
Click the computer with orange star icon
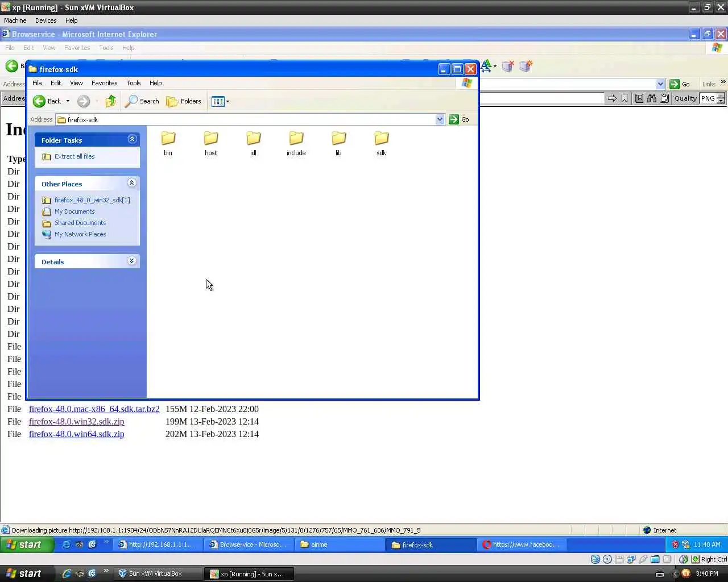coord(526,66)
